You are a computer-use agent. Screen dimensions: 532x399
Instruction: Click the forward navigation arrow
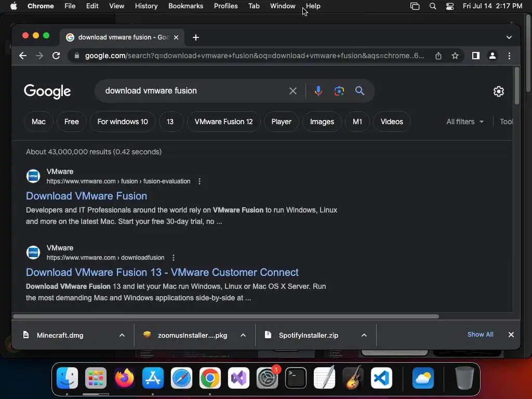click(39, 56)
